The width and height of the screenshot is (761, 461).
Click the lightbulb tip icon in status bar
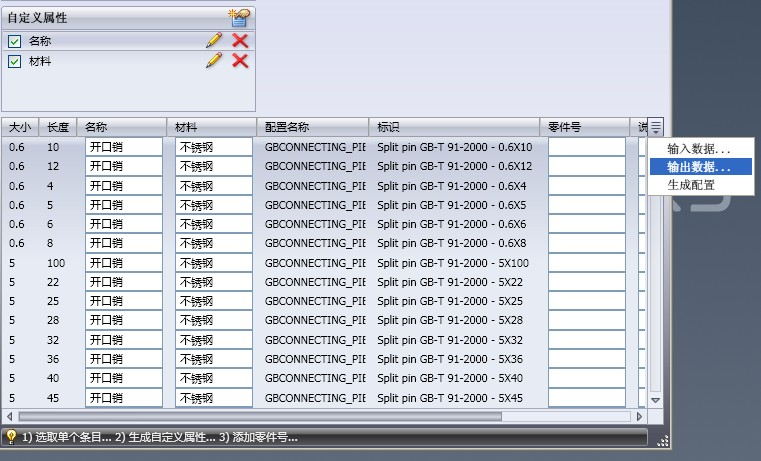pyautogui.click(x=11, y=437)
